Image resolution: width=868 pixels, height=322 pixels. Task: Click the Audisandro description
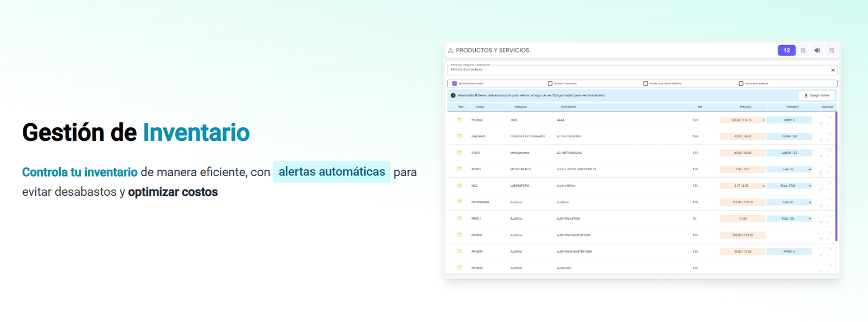[564, 268]
